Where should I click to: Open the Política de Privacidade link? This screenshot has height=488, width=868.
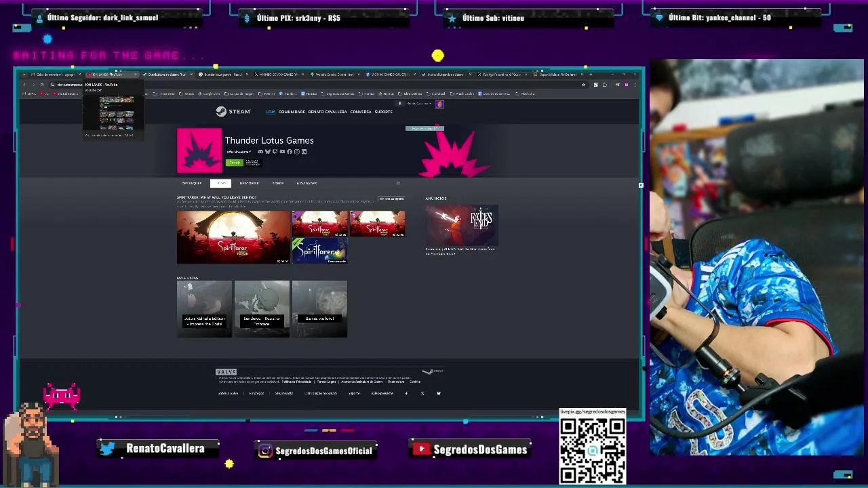(x=297, y=382)
